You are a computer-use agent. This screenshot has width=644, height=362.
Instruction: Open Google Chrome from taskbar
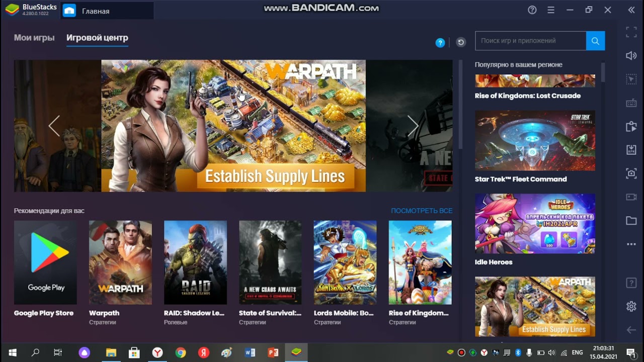tap(181, 352)
